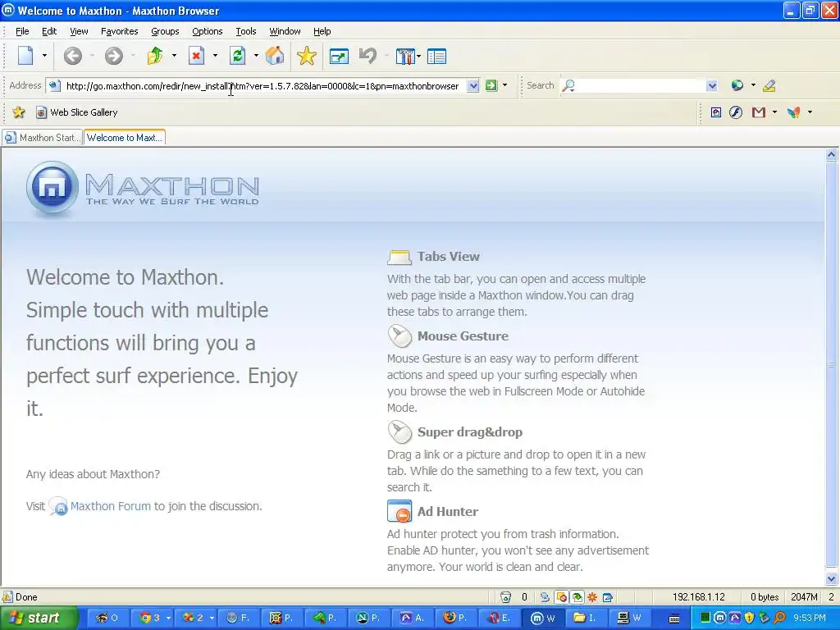Image resolution: width=840 pixels, height=630 pixels.
Task: Expand the Search box dropdown arrow
Action: [711, 85]
